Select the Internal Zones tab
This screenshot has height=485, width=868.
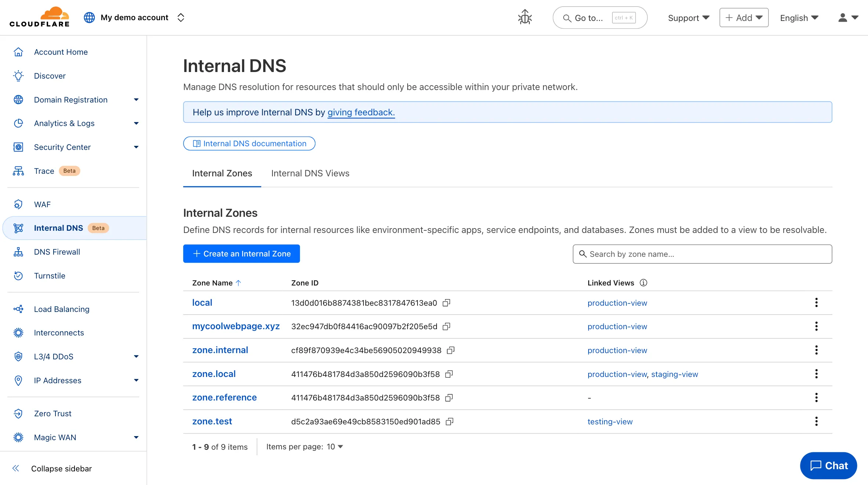(x=222, y=173)
